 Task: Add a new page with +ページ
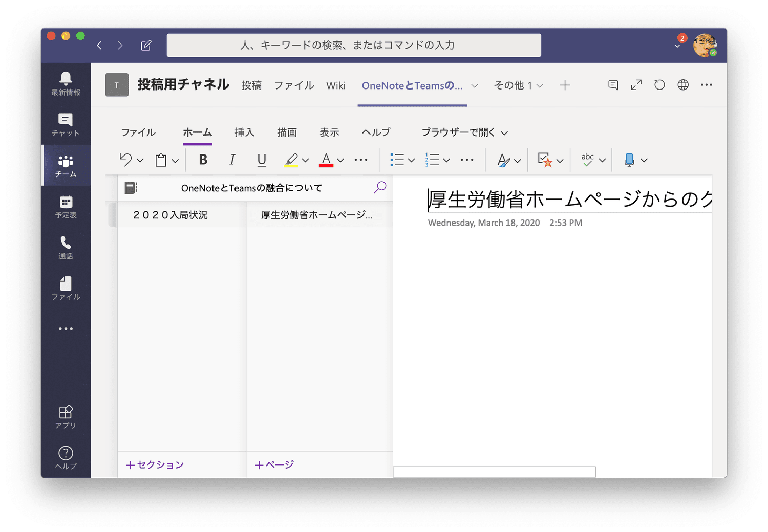[274, 464]
